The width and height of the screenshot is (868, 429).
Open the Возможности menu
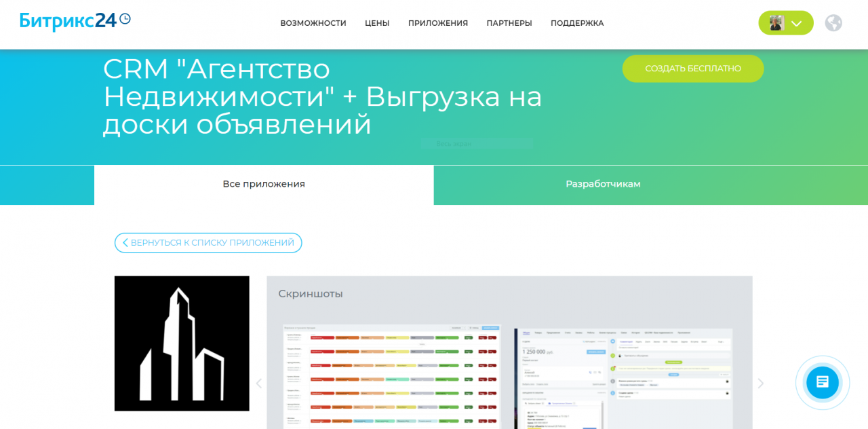coord(313,23)
